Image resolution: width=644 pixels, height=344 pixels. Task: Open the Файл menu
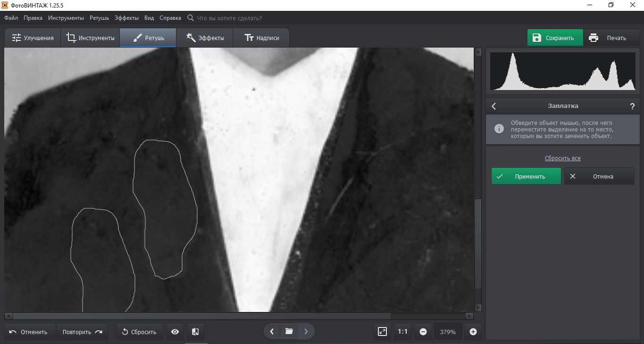[x=11, y=18]
